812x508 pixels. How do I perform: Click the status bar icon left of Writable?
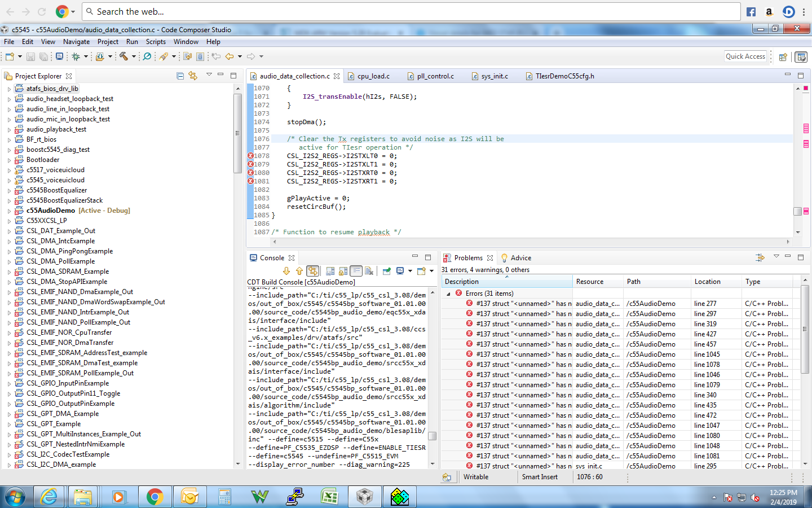447,477
